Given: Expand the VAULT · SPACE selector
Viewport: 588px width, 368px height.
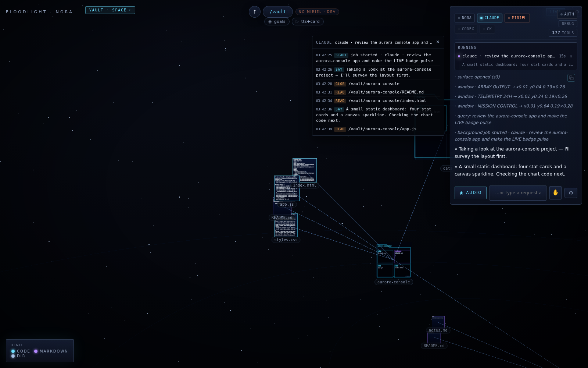Looking at the screenshot, I should click(110, 10).
